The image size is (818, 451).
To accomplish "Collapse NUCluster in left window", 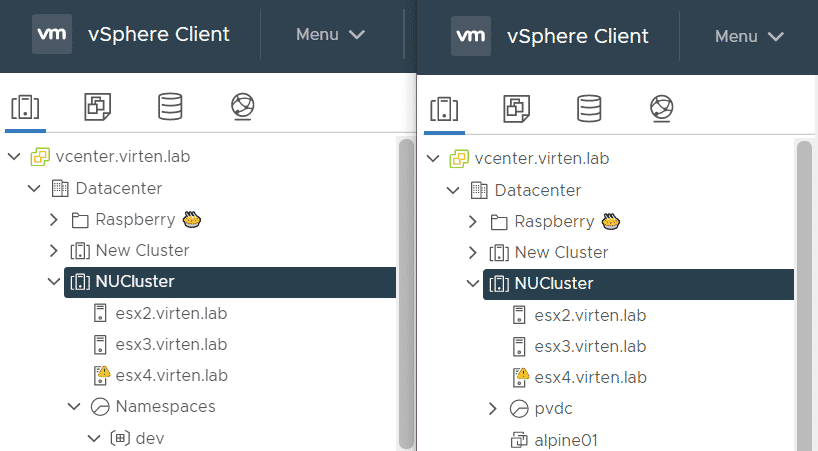I will [x=54, y=282].
